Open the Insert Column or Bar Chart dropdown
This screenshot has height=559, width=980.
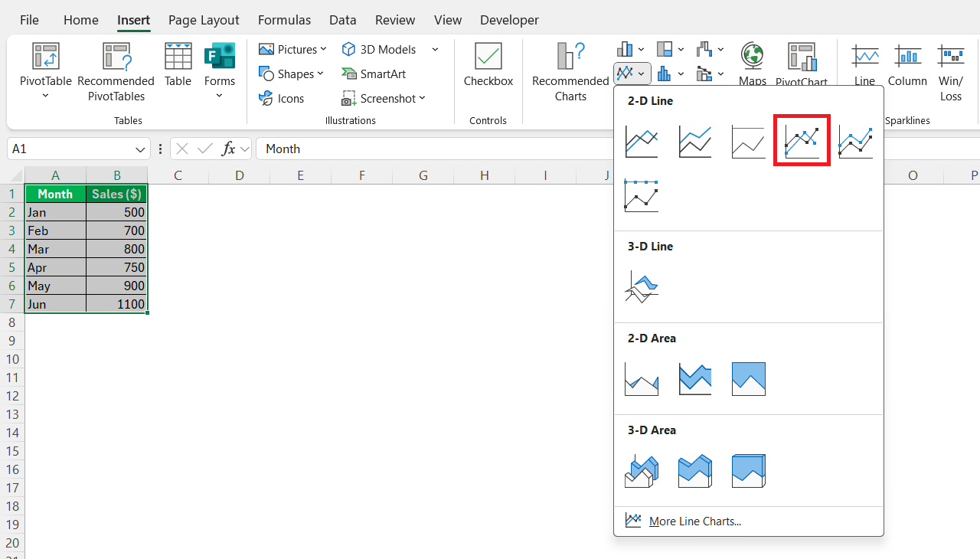(631, 49)
